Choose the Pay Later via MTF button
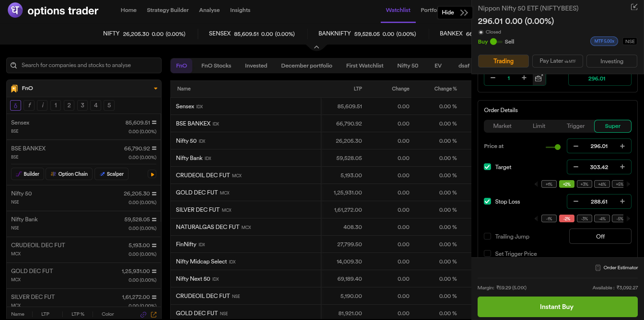Screen dimensions: 644x320 (558, 61)
